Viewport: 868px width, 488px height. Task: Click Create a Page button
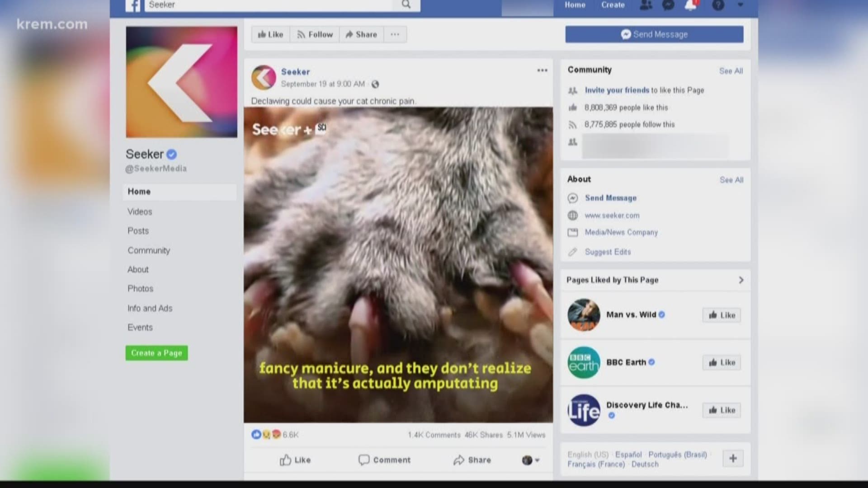pyautogui.click(x=156, y=353)
